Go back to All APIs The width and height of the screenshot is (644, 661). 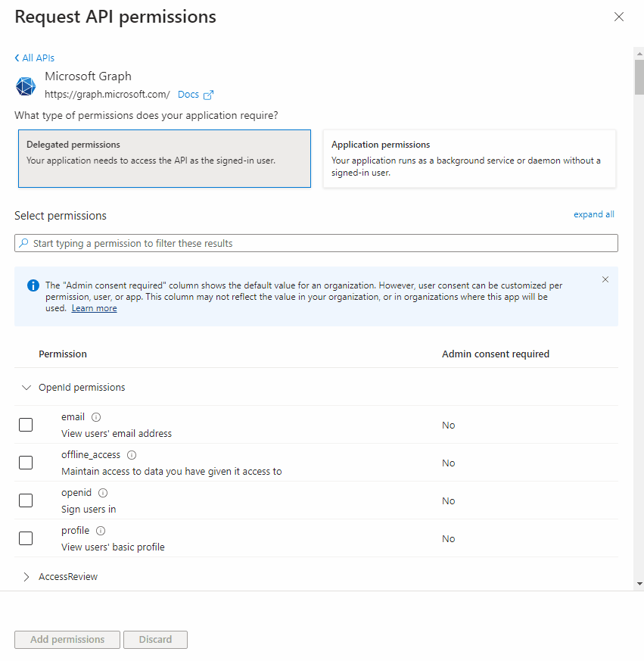(x=35, y=58)
